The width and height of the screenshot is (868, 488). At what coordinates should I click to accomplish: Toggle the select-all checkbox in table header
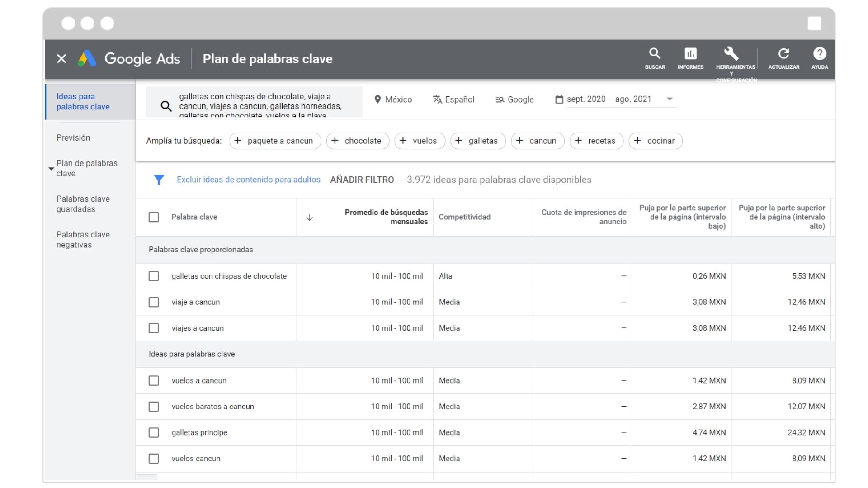point(154,217)
